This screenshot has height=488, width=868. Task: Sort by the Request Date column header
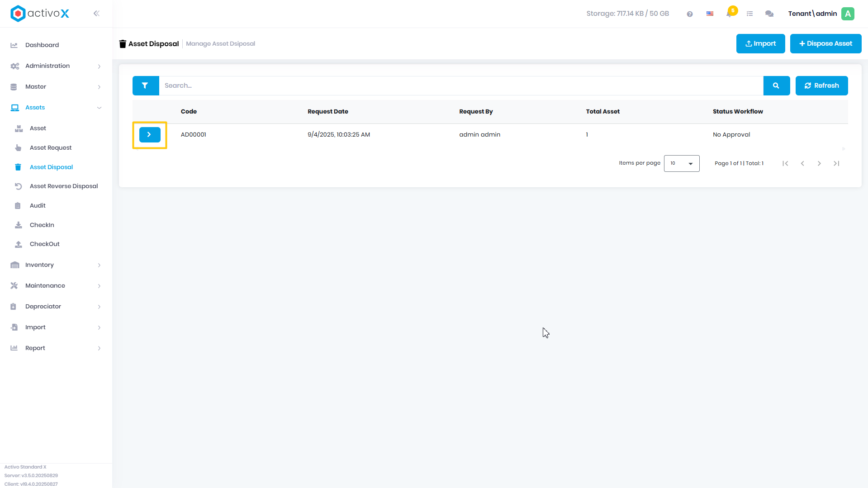328,112
